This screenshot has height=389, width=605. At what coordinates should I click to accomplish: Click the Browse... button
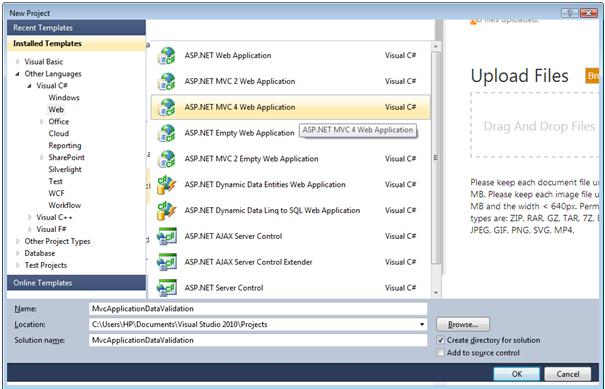pos(463,325)
